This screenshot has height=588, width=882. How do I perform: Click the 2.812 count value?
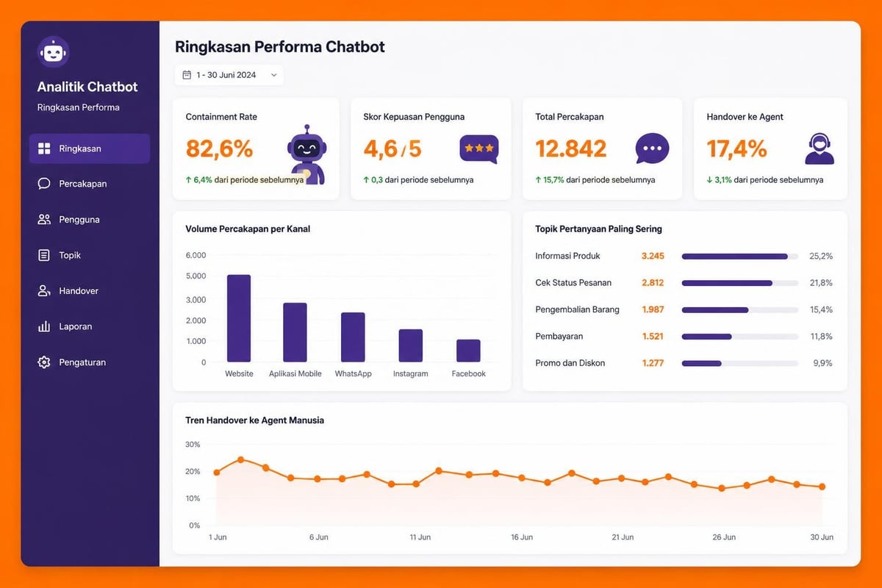click(x=653, y=282)
